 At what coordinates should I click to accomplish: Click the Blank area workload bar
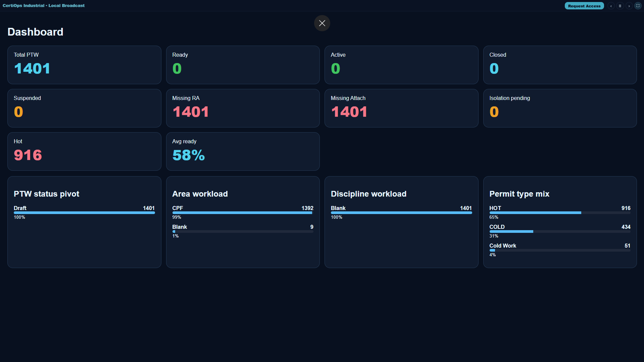click(x=243, y=231)
